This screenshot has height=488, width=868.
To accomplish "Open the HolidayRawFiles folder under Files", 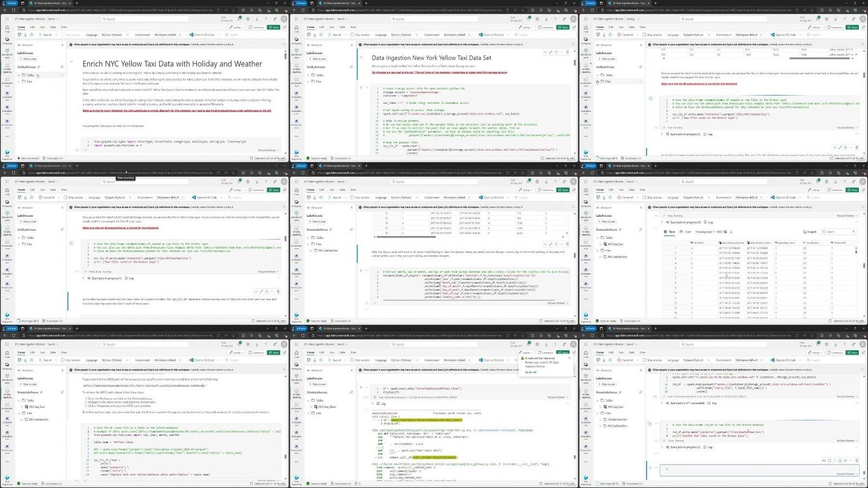I will pyautogui.click(x=617, y=420).
